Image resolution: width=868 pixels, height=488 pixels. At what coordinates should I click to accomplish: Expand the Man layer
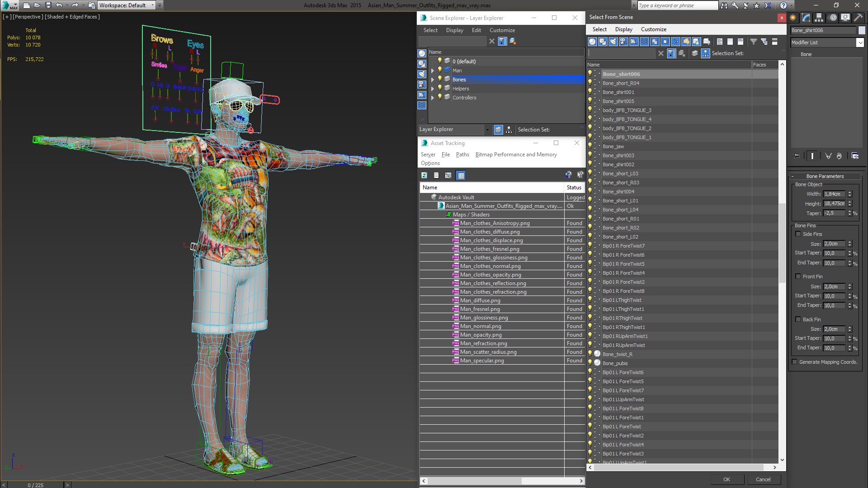click(x=433, y=70)
